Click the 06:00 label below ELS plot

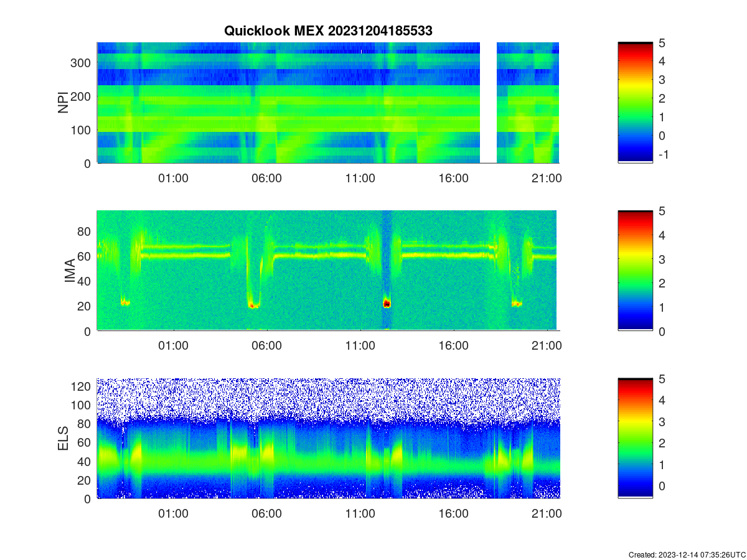(266, 513)
